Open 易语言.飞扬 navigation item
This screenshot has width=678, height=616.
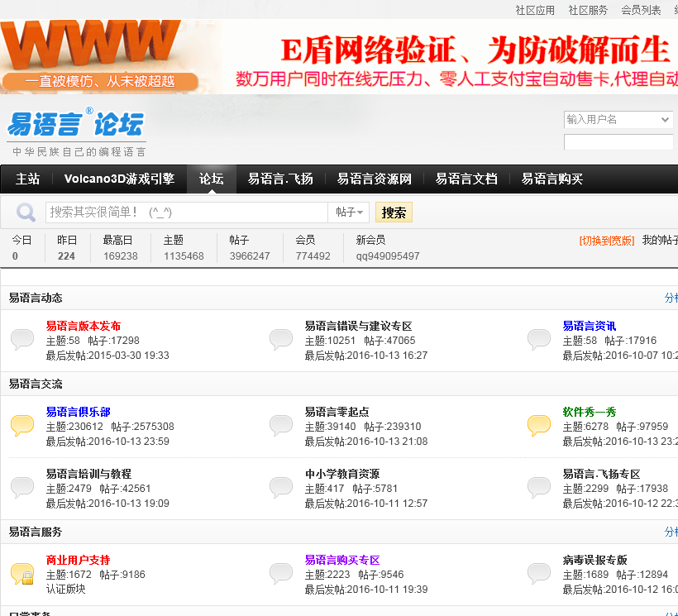point(280,179)
